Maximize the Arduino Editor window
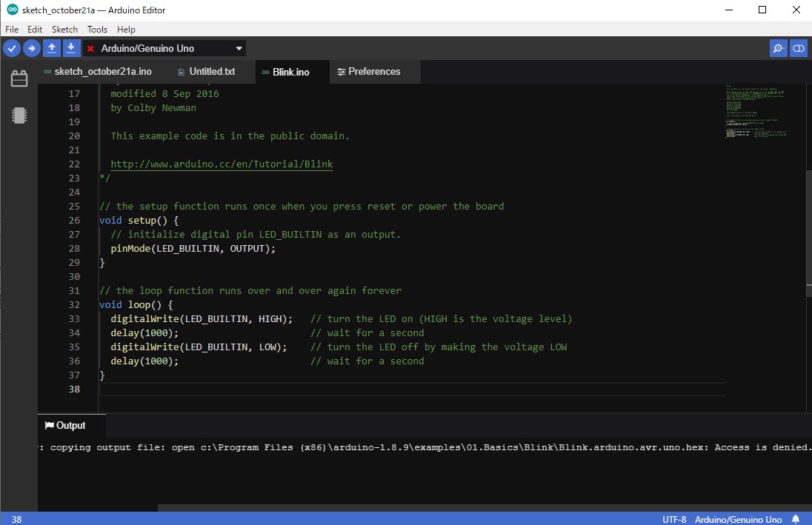 [x=762, y=10]
